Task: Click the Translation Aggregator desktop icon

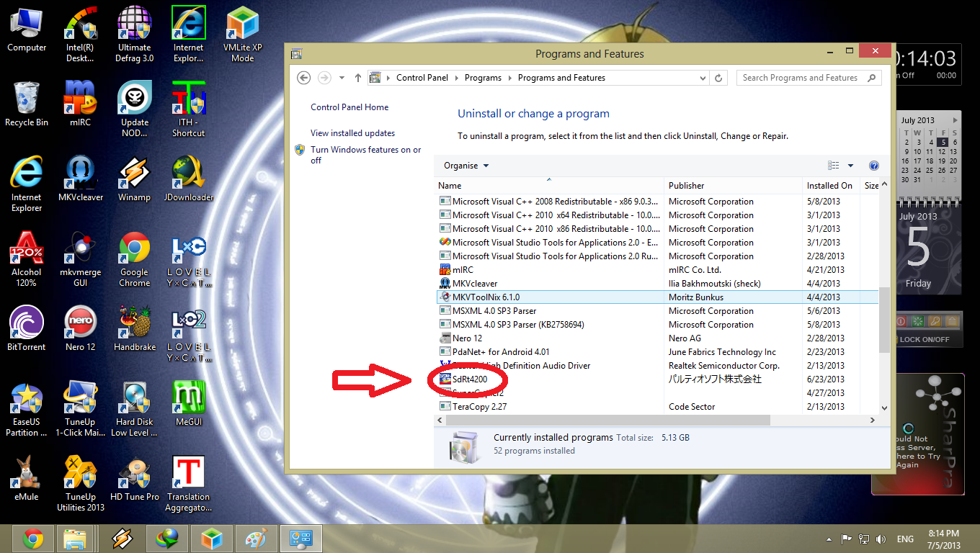Action: 189,484
